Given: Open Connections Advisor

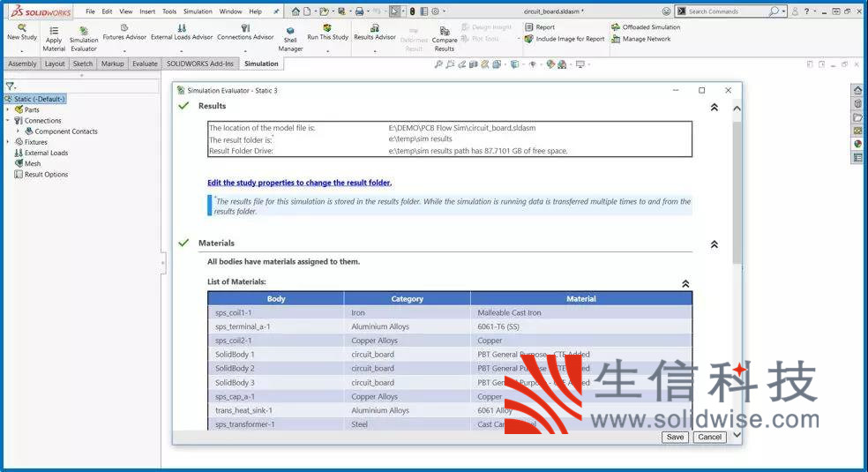Looking at the screenshot, I should pyautogui.click(x=245, y=33).
